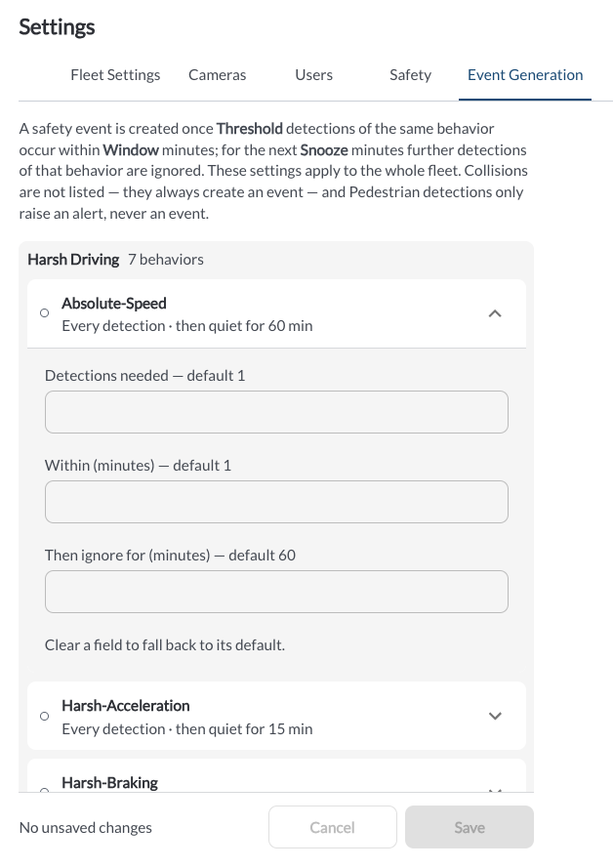The width and height of the screenshot is (613, 868).
Task: Select the Safety tab
Action: [411, 75]
